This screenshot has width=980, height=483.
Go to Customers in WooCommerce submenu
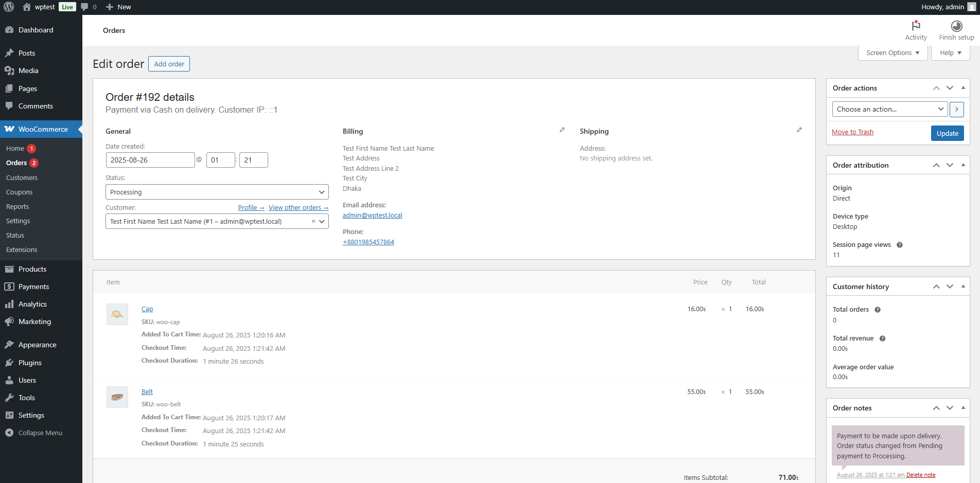pos(22,177)
